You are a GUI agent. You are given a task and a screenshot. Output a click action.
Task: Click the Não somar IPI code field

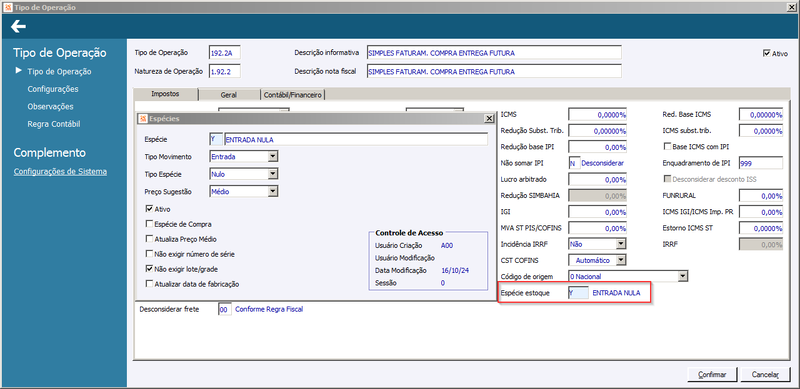pyautogui.click(x=574, y=163)
